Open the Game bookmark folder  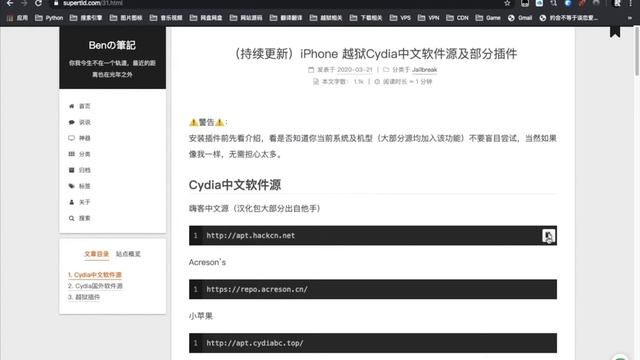488,18
